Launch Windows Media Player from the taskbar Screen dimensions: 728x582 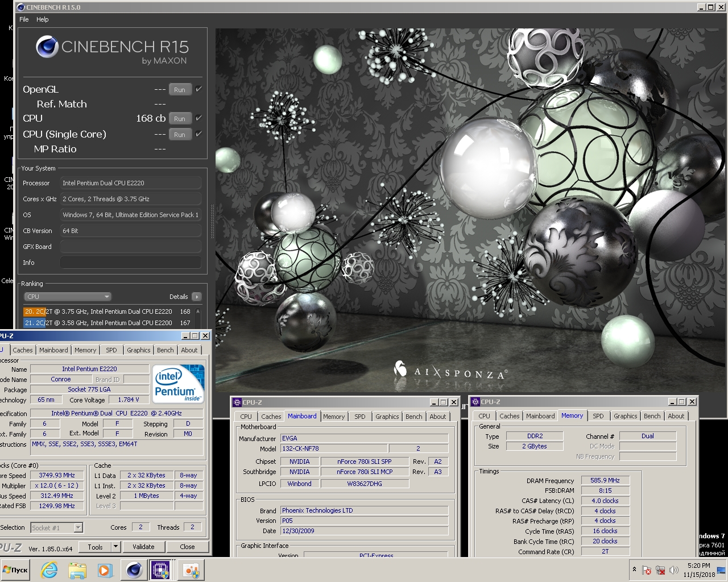(x=105, y=569)
